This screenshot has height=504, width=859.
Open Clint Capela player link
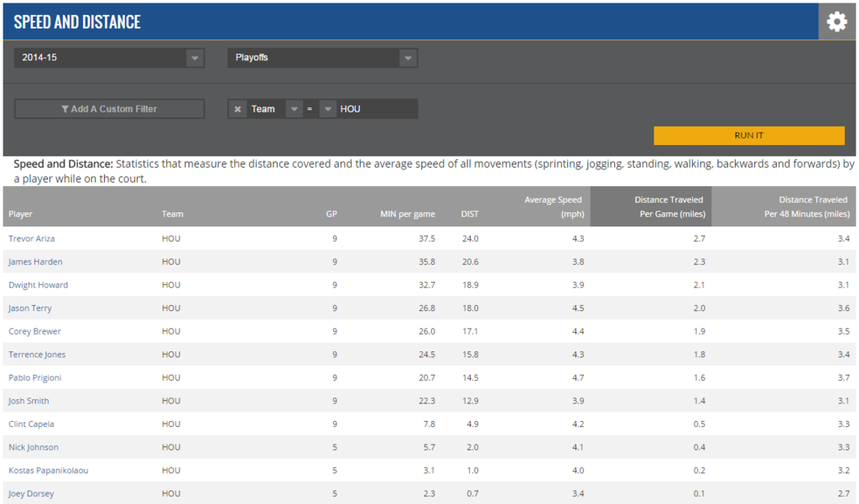31,424
